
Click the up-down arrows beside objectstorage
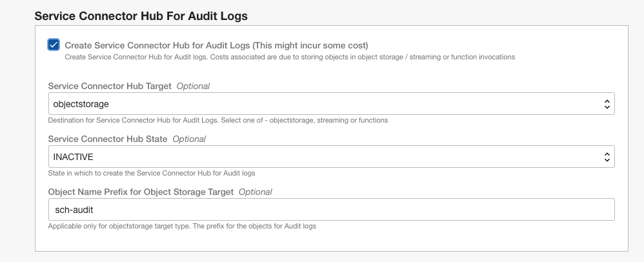606,104
